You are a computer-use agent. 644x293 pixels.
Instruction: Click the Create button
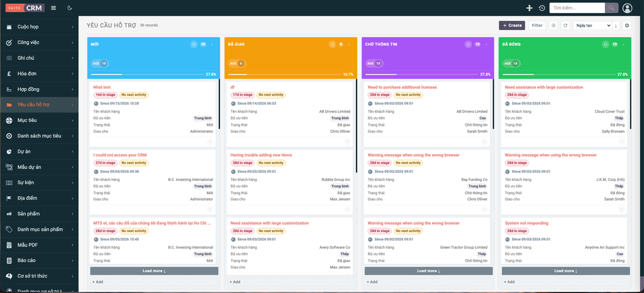click(512, 25)
